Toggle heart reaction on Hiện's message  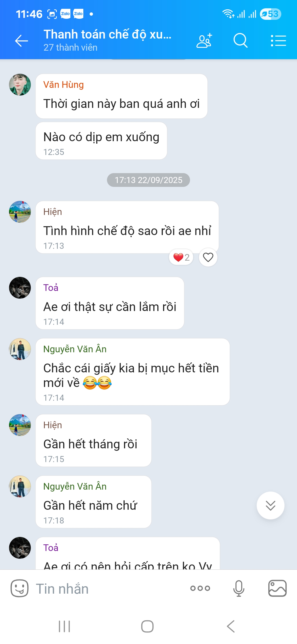click(208, 257)
